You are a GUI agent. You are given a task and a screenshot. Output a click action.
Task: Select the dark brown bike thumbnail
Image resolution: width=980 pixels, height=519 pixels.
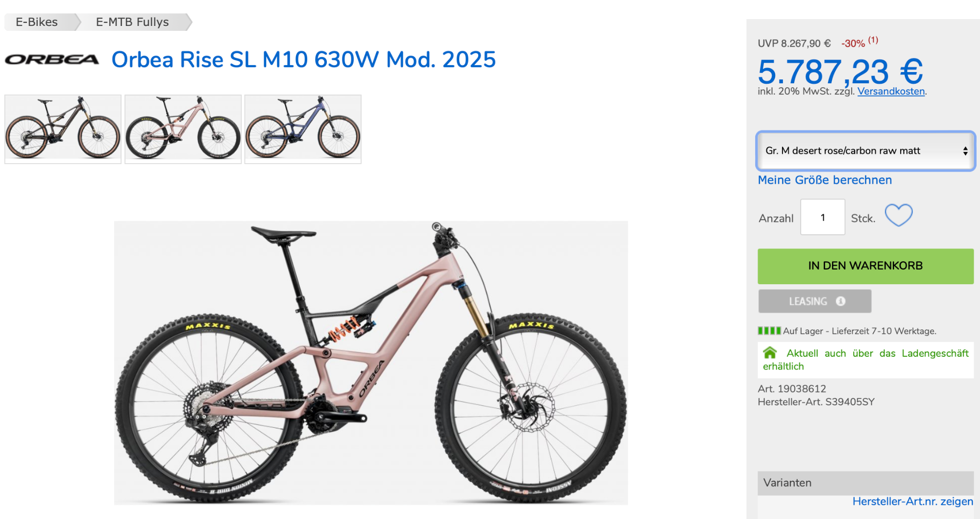coord(63,129)
